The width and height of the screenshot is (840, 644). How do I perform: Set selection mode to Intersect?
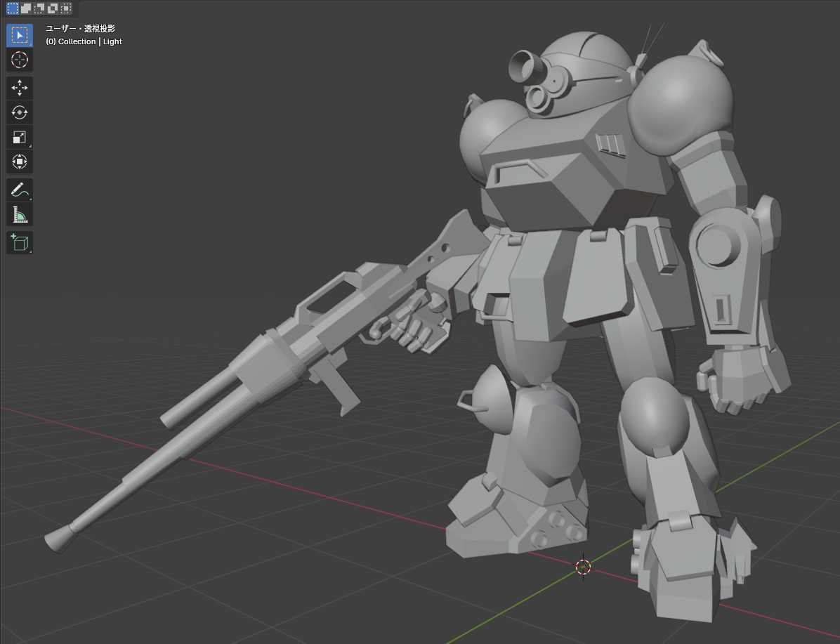pos(66,8)
